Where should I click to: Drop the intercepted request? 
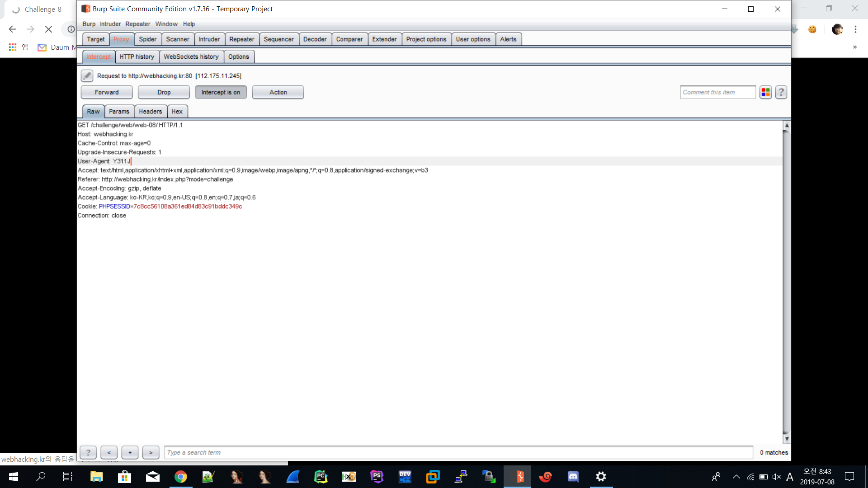coord(164,92)
